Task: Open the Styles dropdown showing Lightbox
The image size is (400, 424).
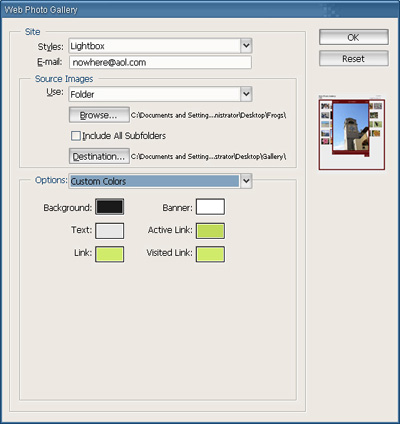Action: 160,46
